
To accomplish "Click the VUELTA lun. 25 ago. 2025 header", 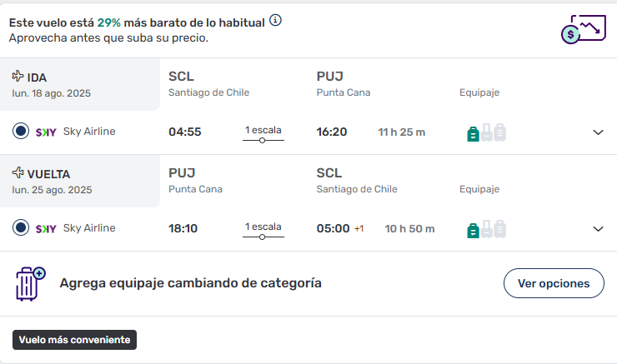I will pyautogui.click(x=80, y=182).
